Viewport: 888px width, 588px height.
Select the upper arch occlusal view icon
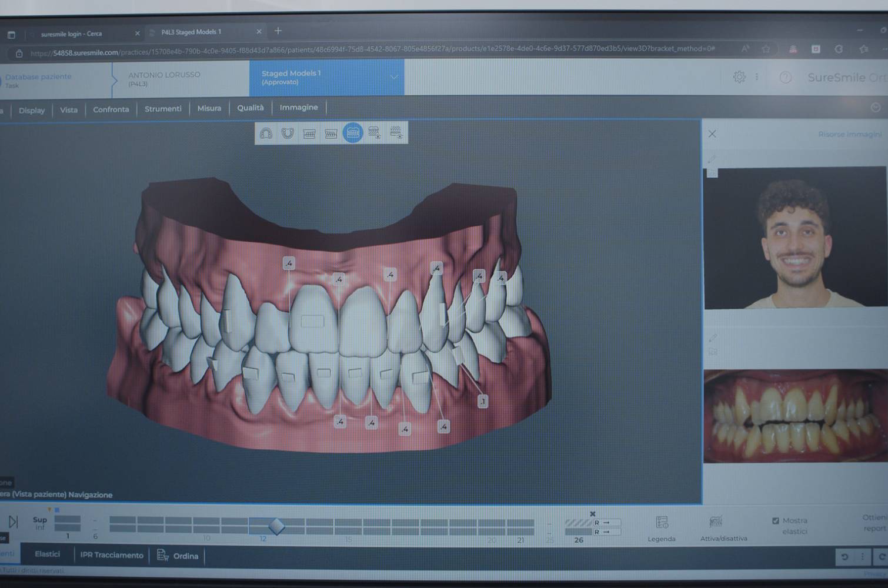266,133
